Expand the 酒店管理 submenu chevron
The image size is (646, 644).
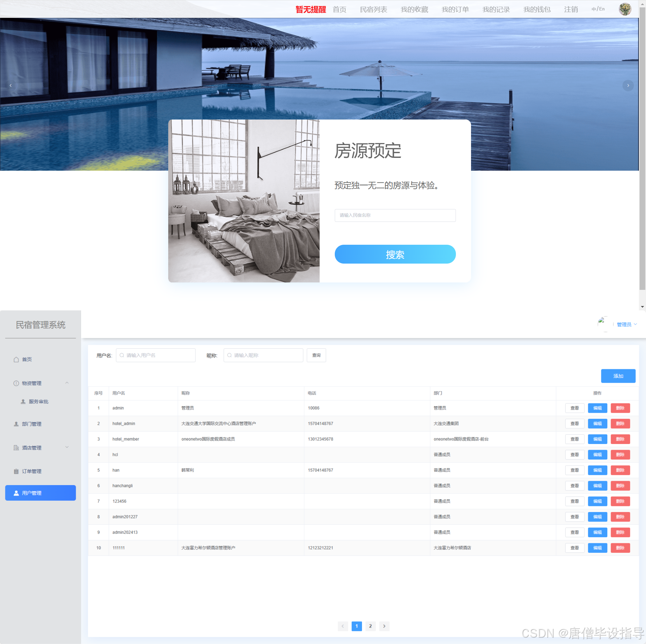point(67,447)
